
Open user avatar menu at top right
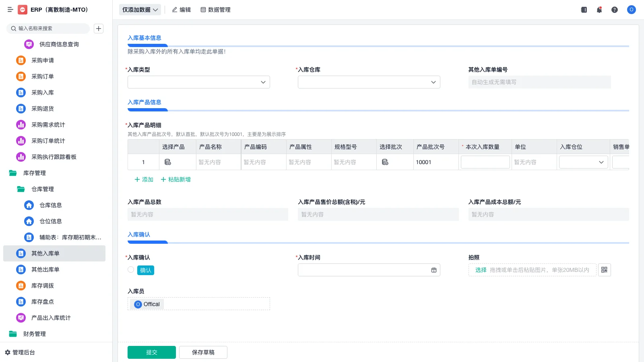coord(631,10)
